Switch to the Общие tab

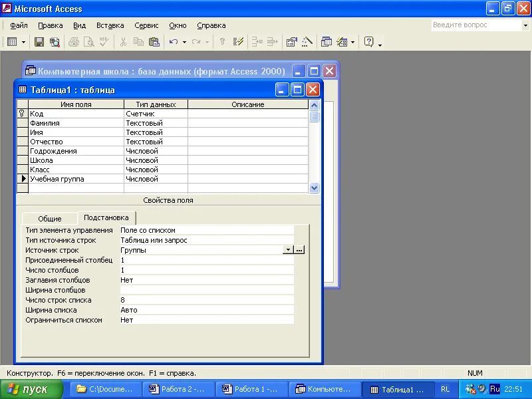[49, 219]
